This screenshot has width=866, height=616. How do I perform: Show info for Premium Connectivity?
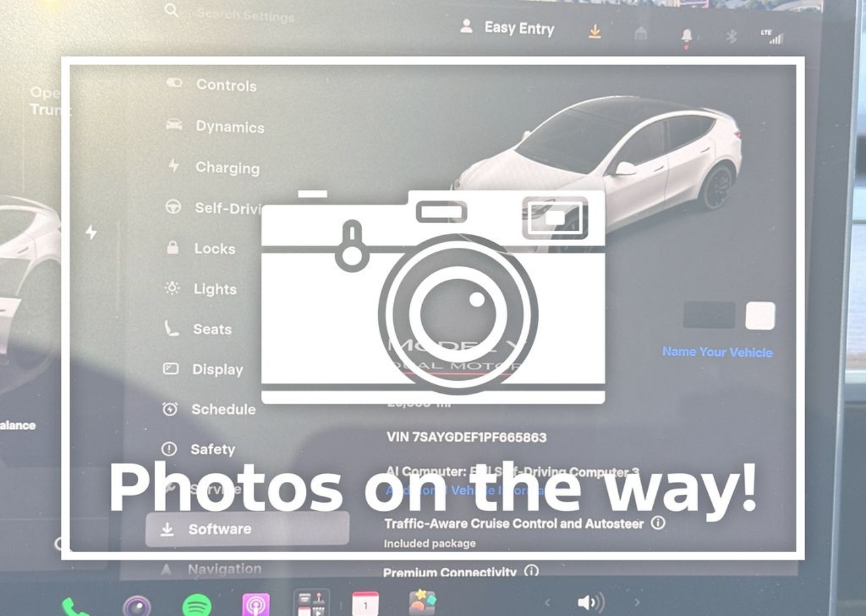point(532,570)
